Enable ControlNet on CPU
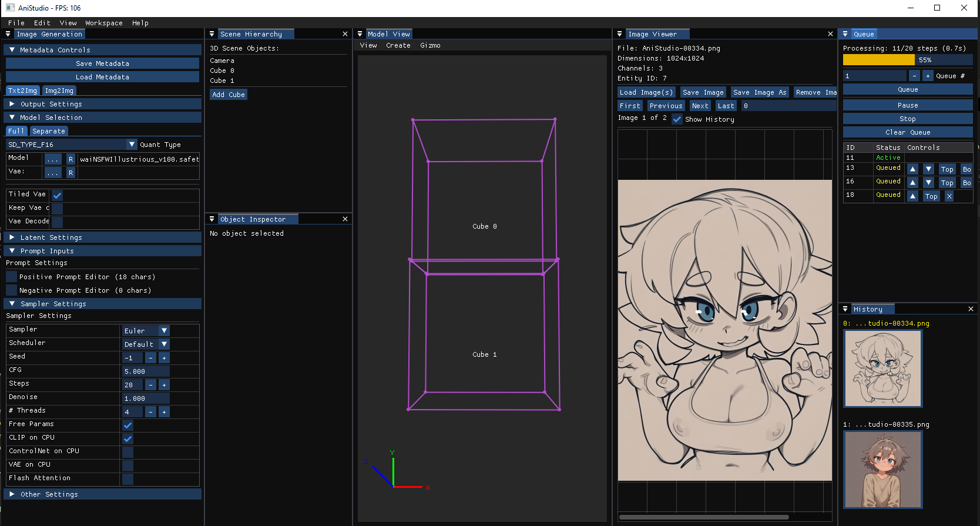The height and width of the screenshot is (526, 980). click(127, 453)
